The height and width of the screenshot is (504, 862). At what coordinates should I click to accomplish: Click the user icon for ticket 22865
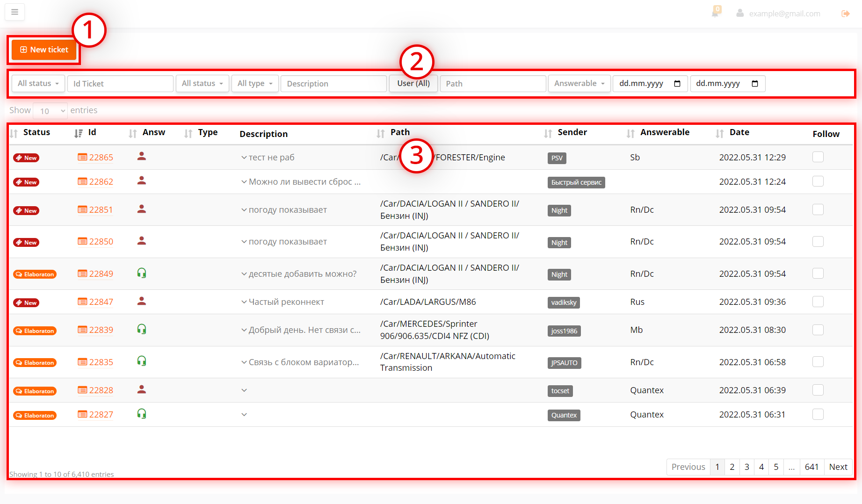point(142,157)
